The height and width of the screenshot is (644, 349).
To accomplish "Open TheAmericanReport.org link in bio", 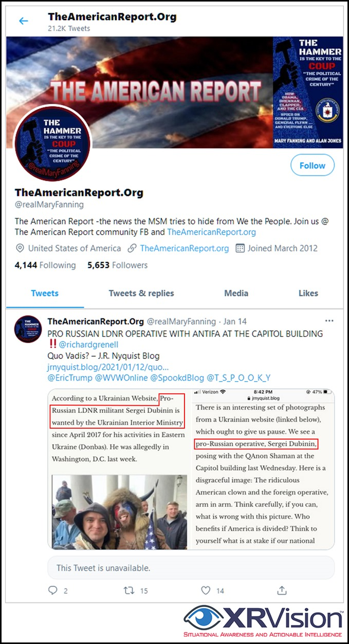I will tap(211, 232).
